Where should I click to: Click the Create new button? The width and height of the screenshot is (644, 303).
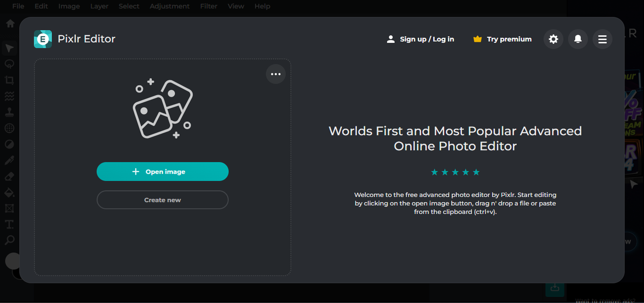click(163, 200)
